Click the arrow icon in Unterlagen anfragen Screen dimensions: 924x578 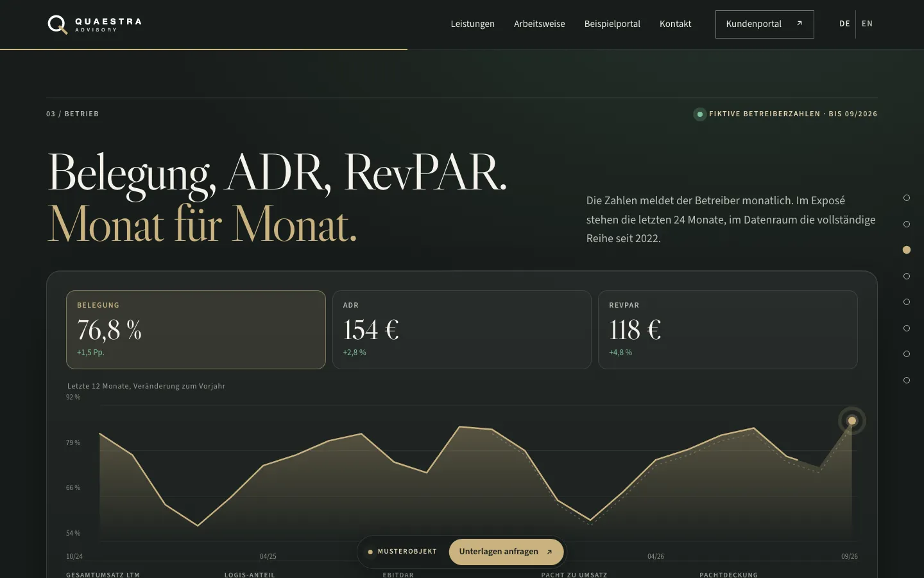pyautogui.click(x=549, y=552)
